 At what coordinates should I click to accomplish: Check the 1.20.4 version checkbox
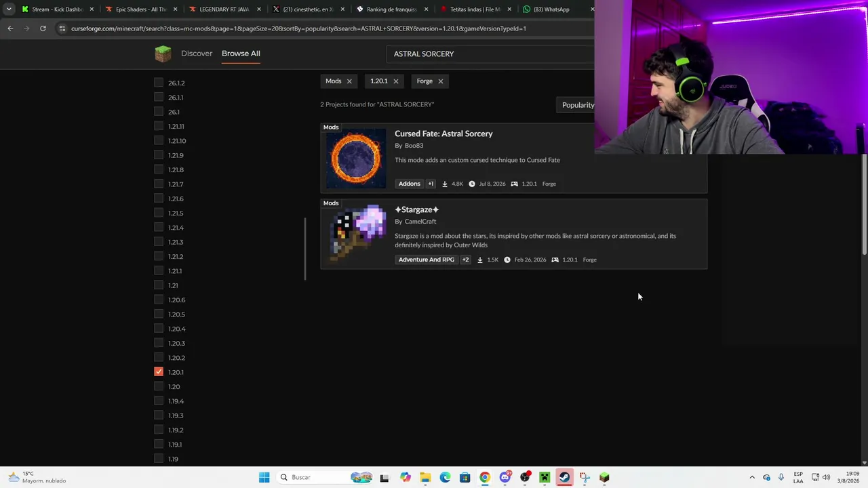[x=159, y=329]
